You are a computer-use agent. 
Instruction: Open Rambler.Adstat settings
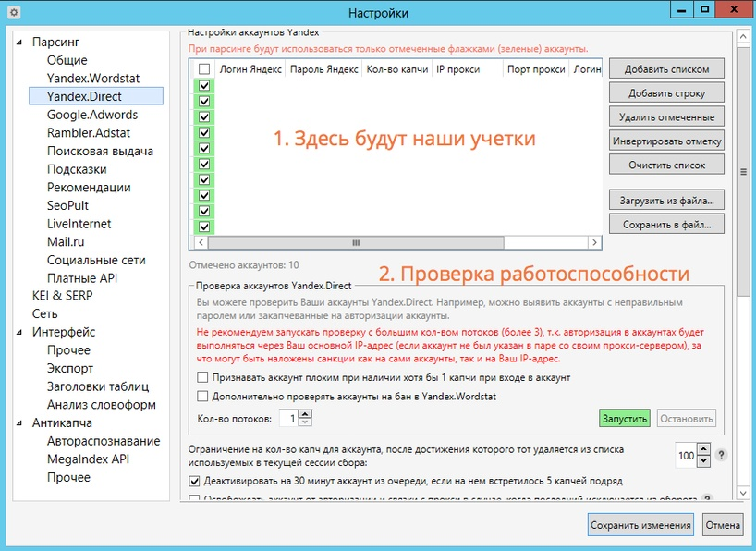pos(88,133)
